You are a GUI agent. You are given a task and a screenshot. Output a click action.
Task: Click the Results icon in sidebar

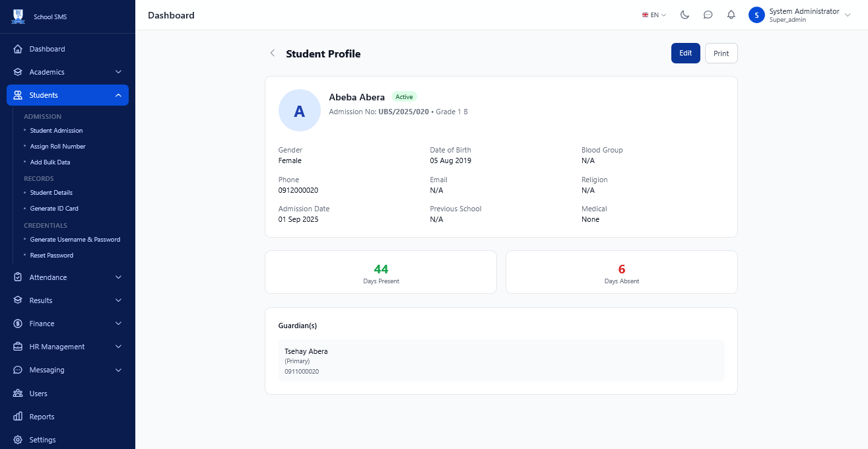click(18, 300)
